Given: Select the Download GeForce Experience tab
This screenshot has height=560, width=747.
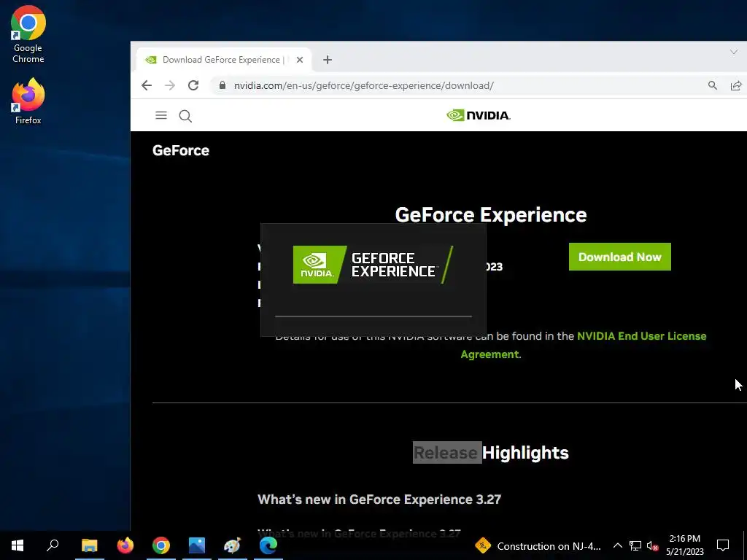Looking at the screenshot, I should pos(224,60).
